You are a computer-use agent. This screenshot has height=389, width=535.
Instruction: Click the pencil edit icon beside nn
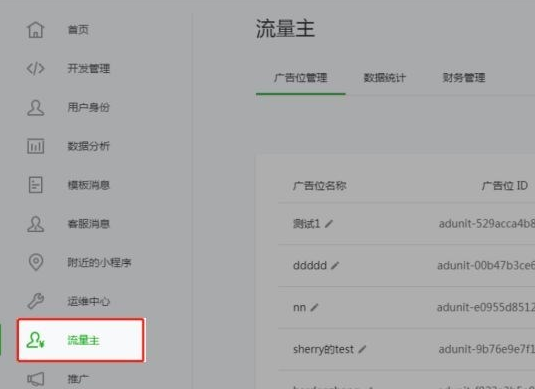(314, 307)
